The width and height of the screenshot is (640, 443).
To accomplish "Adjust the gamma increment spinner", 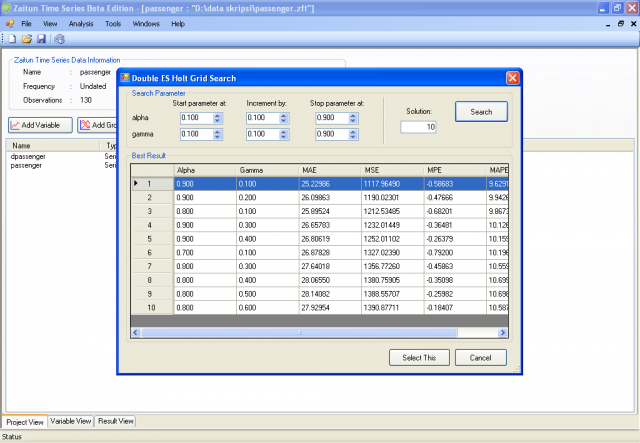I will click(x=284, y=134).
